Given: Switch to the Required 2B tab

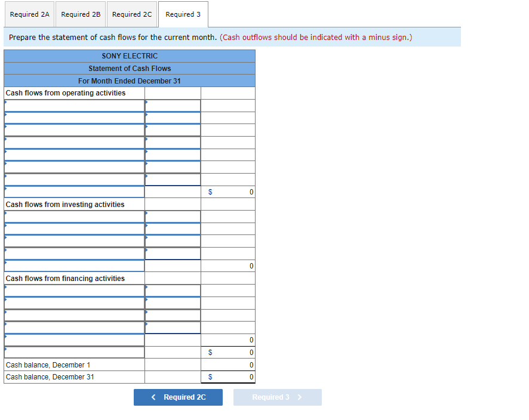Looking at the screenshot, I should click(x=81, y=14).
